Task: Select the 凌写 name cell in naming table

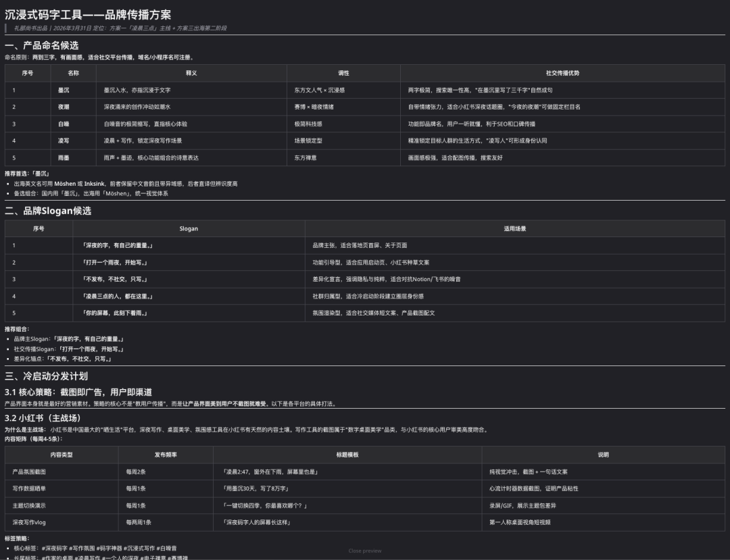Action: coord(64,141)
